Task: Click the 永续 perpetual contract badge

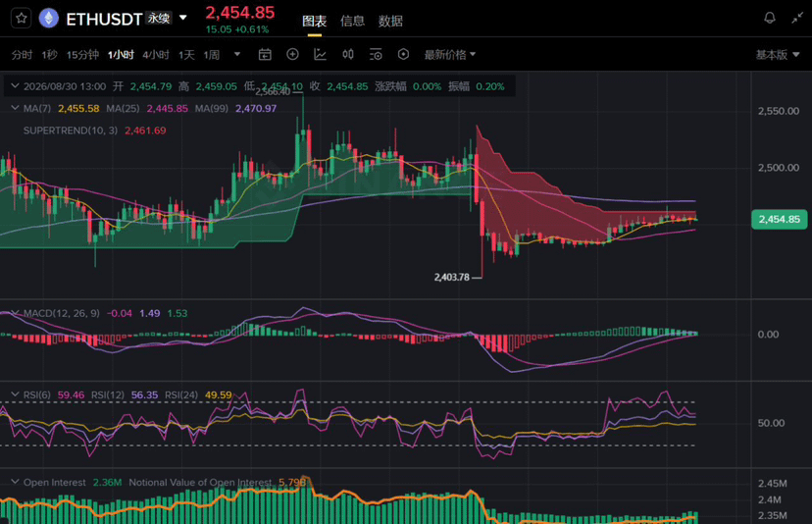Action: click(159, 18)
